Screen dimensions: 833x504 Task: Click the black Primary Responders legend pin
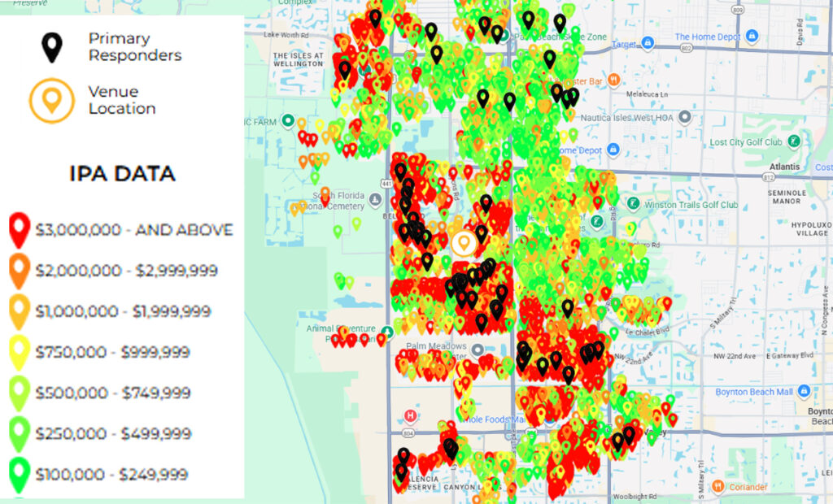[52, 46]
